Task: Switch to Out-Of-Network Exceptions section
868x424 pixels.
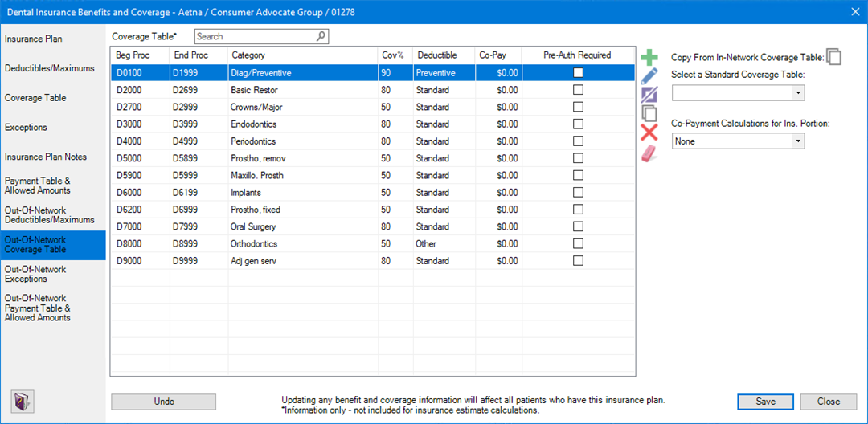Action: click(37, 274)
